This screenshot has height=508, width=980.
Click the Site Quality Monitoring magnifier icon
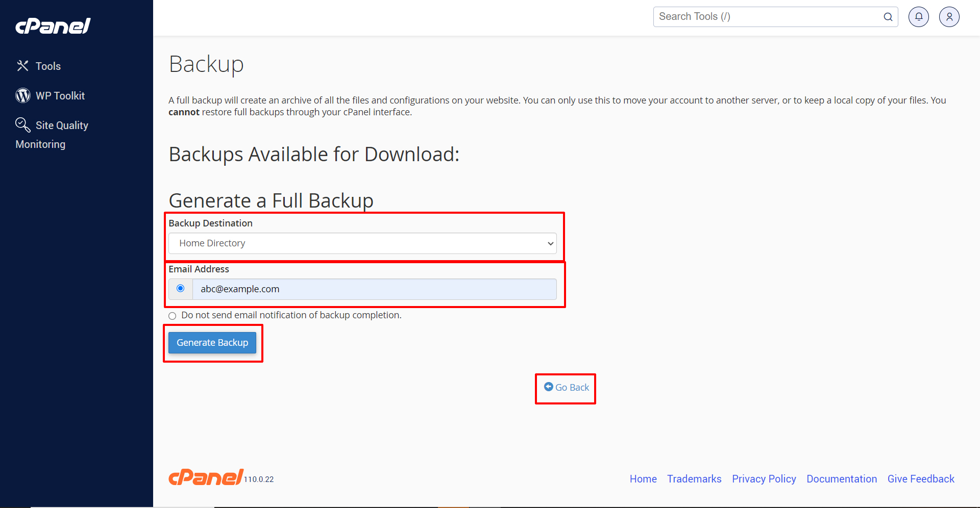point(23,124)
